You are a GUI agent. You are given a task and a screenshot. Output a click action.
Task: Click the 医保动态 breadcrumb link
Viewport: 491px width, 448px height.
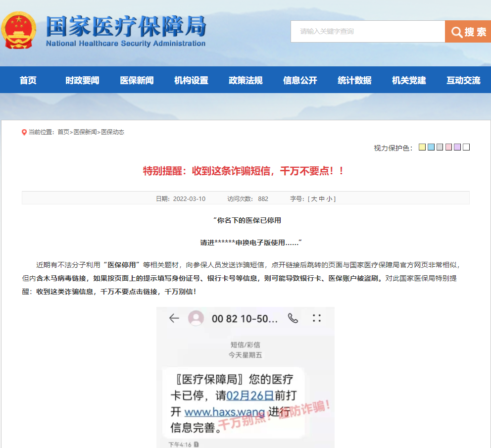point(113,132)
